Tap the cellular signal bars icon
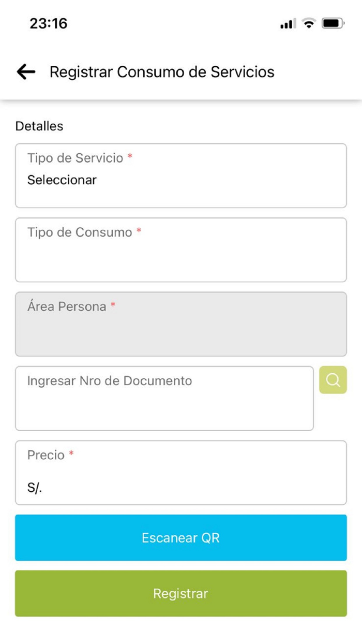 click(x=288, y=23)
